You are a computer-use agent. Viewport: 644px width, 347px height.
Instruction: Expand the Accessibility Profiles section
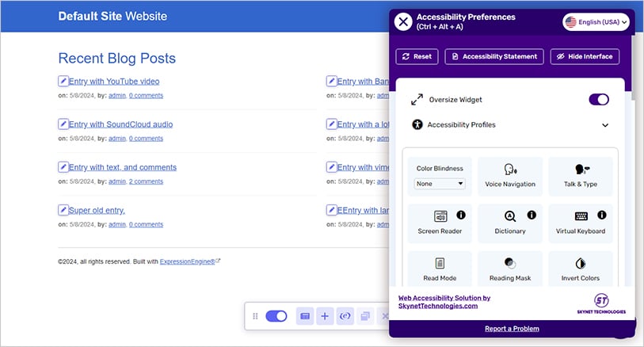[605, 125]
